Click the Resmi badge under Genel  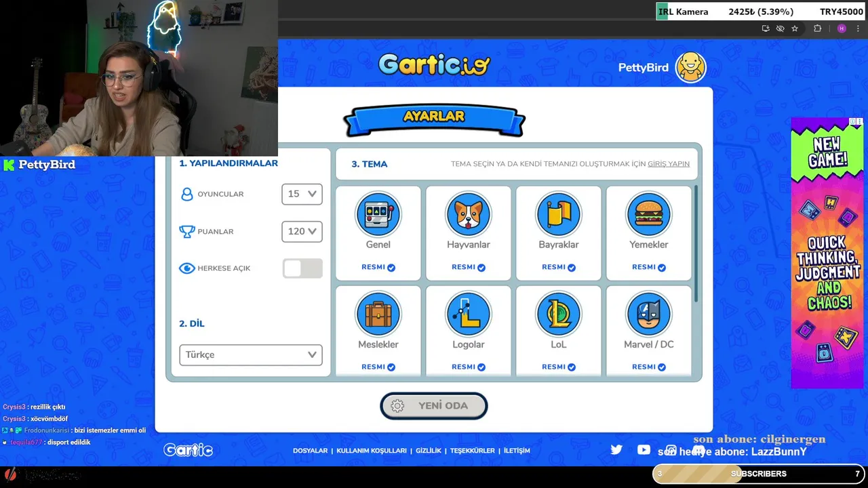pos(378,267)
